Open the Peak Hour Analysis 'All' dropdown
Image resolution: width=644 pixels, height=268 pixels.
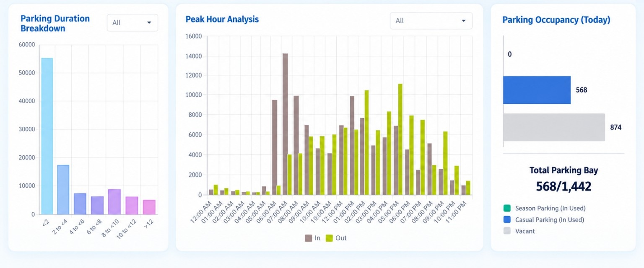point(431,21)
